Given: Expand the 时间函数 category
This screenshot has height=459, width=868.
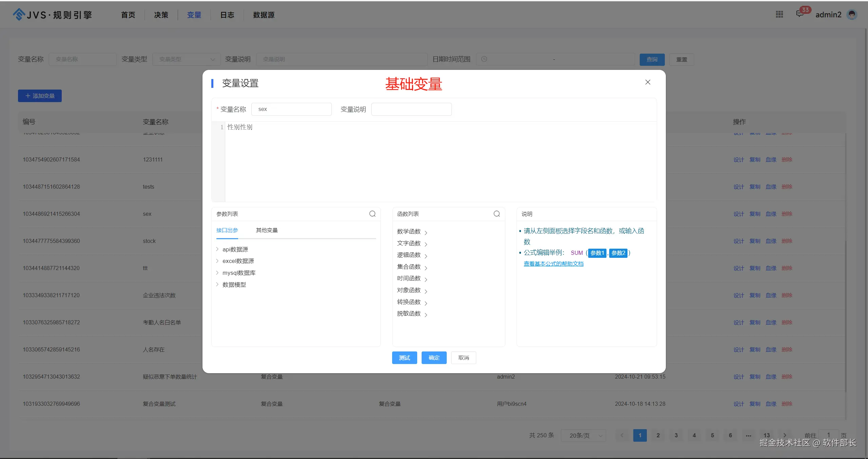Looking at the screenshot, I should [412, 279].
